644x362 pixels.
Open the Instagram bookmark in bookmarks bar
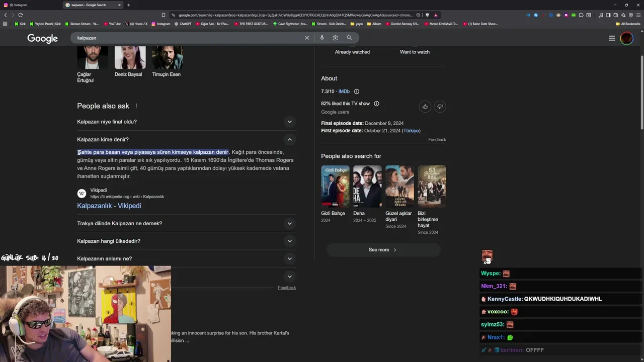160,24
